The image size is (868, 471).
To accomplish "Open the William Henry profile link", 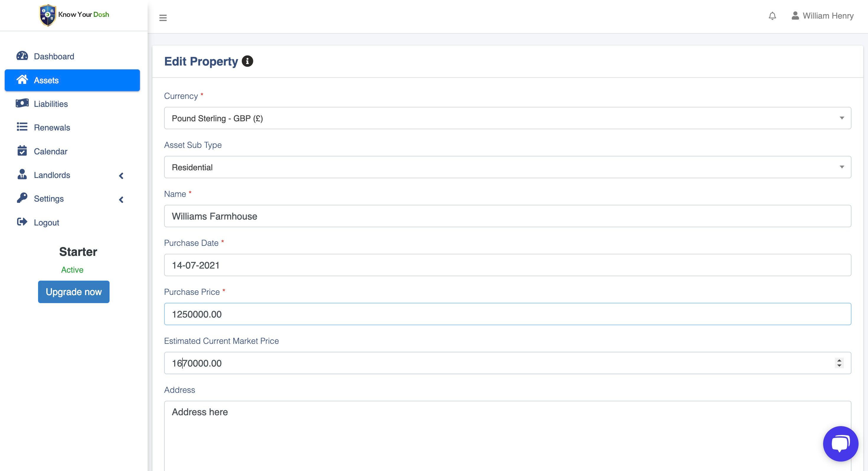I will pos(828,16).
